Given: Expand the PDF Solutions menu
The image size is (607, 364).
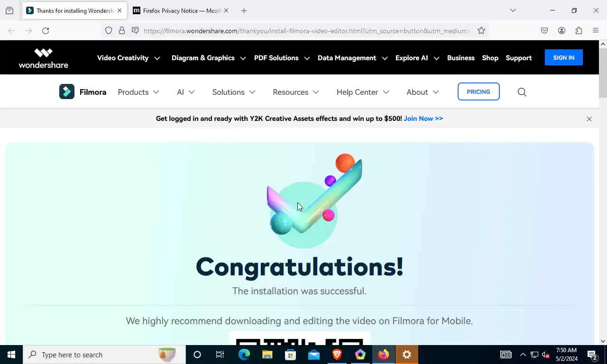Looking at the screenshot, I should 282,58.
